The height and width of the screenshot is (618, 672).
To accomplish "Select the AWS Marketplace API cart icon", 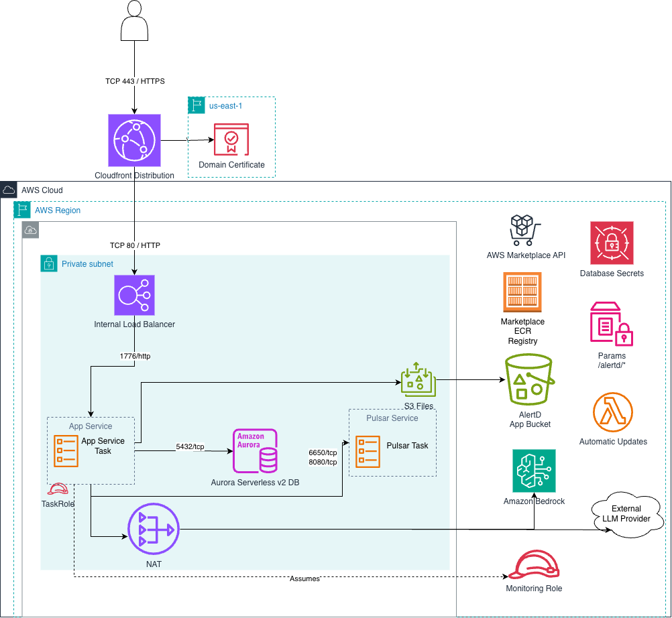I will tap(525, 231).
